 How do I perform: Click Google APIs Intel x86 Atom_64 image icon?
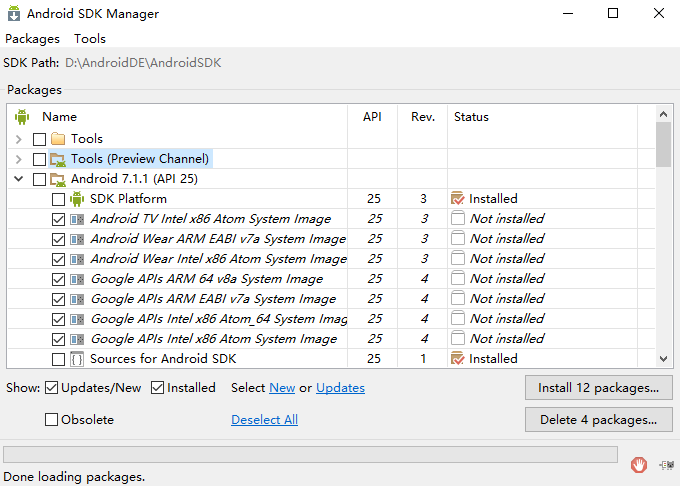click(77, 320)
